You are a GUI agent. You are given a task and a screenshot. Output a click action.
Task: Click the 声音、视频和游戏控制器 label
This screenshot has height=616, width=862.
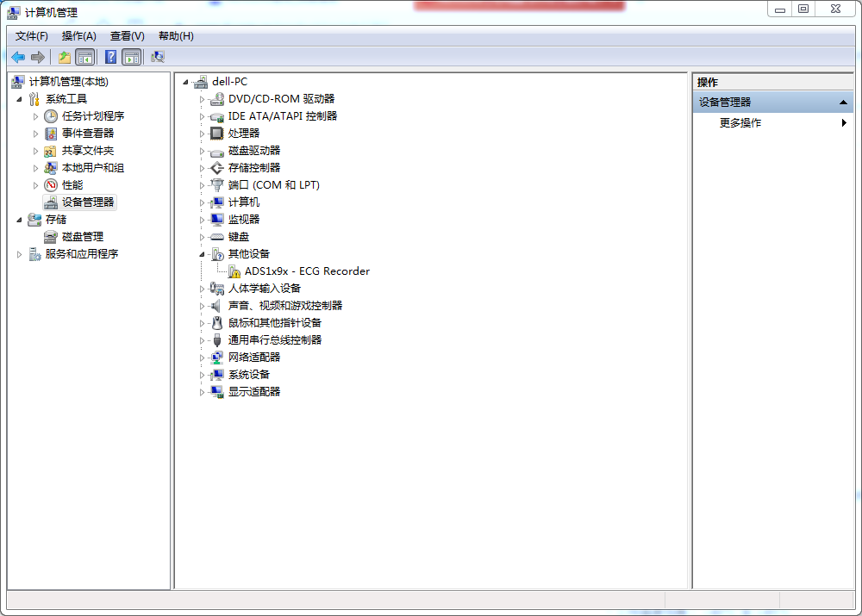pos(285,306)
